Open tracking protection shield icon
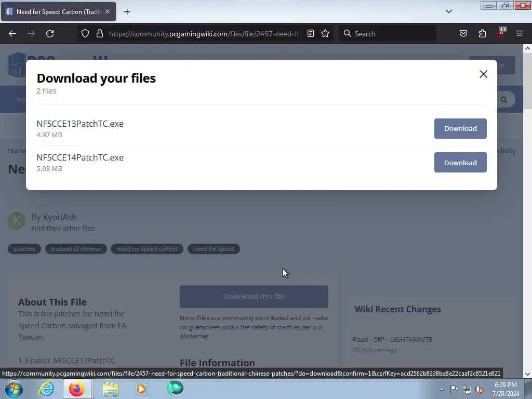 click(x=85, y=33)
